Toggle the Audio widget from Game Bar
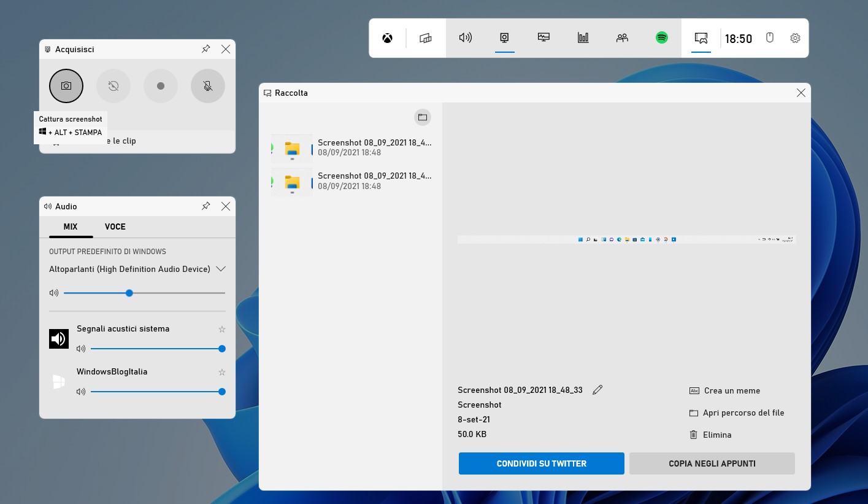This screenshot has width=868, height=504. [x=466, y=37]
